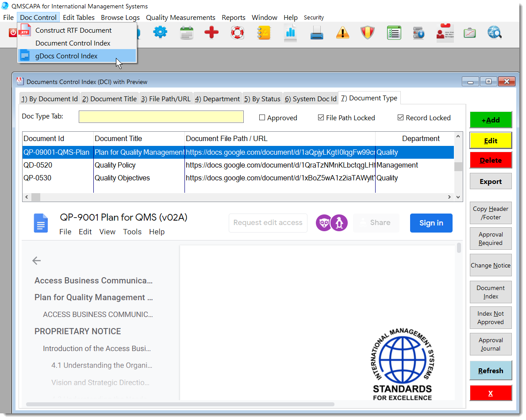Click the printer toolbar icon
Image resolution: width=526 pixels, height=420 pixels.
[316, 33]
